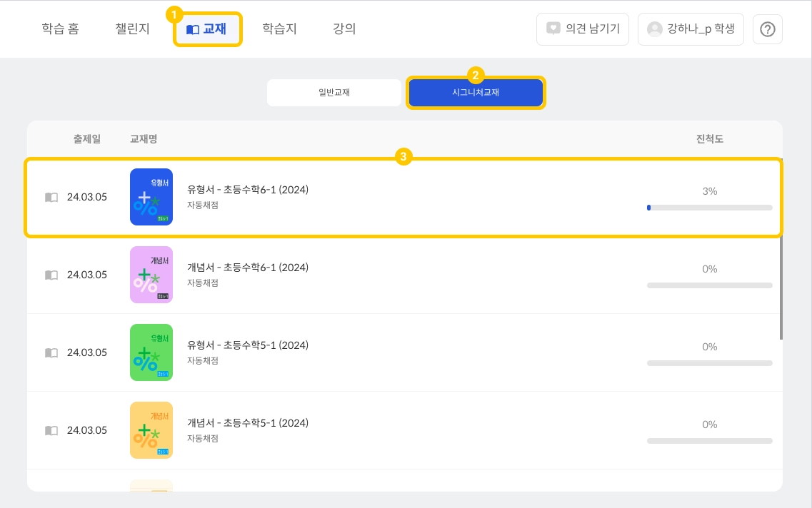Open the yellow 개념서 5-1 cover thumbnail
The height and width of the screenshot is (508, 812).
151,430
